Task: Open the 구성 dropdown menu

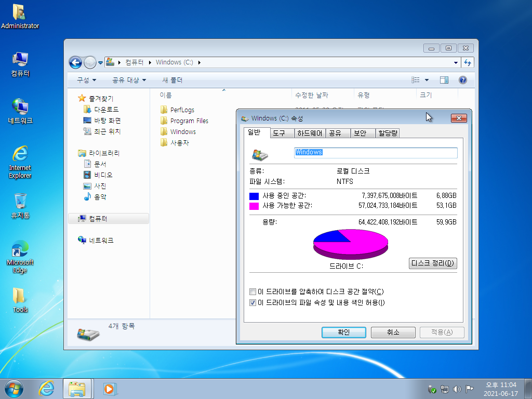Action: coord(87,80)
